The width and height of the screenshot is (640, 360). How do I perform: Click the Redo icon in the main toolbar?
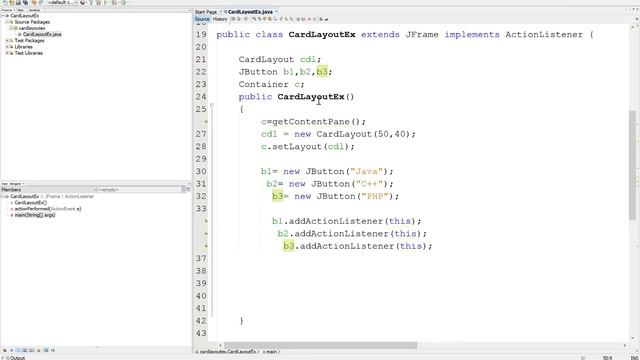(x=41, y=2)
